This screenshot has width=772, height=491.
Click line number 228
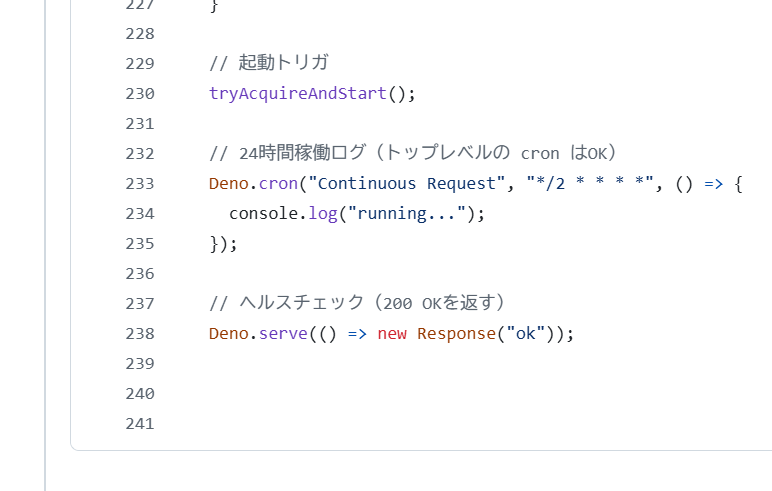tap(140, 34)
